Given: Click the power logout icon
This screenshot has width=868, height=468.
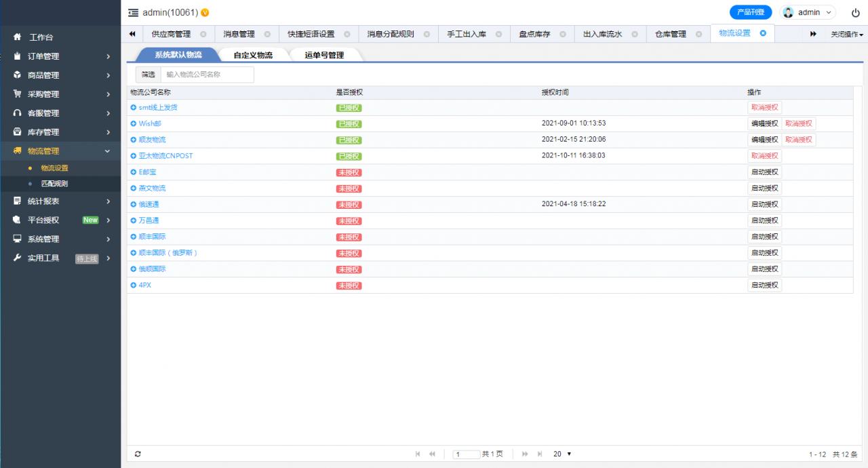Looking at the screenshot, I should (855, 12).
